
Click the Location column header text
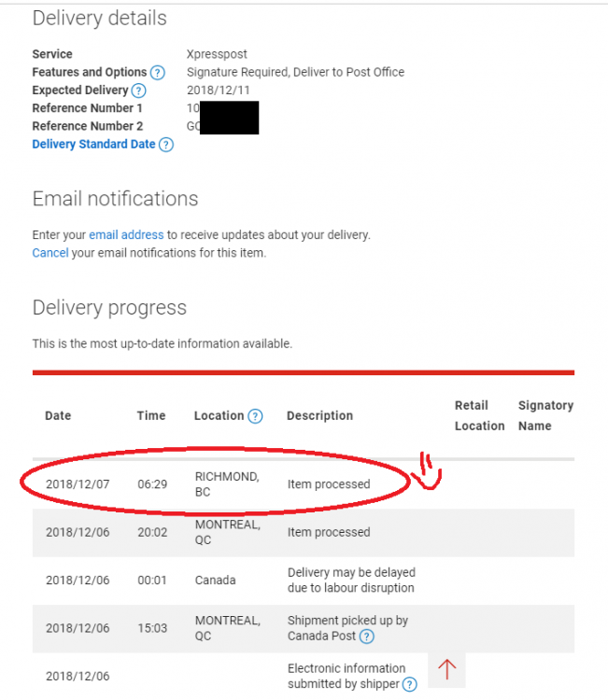pyautogui.click(x=219, y=416)
